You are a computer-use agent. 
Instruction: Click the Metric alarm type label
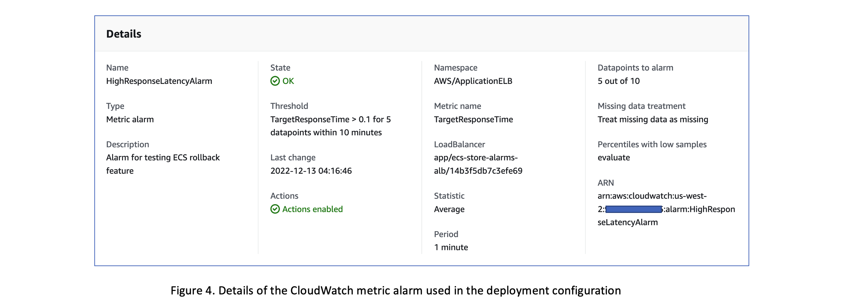130,119
